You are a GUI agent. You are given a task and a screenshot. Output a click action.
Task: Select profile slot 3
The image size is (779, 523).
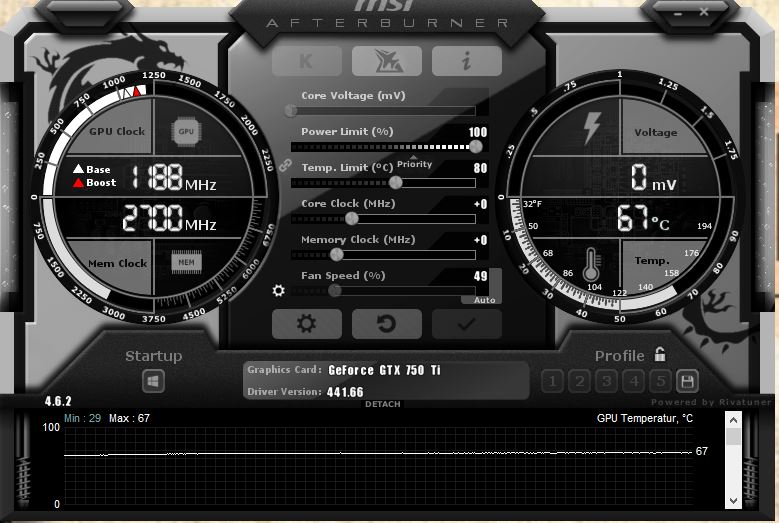(x=606, y=381)
